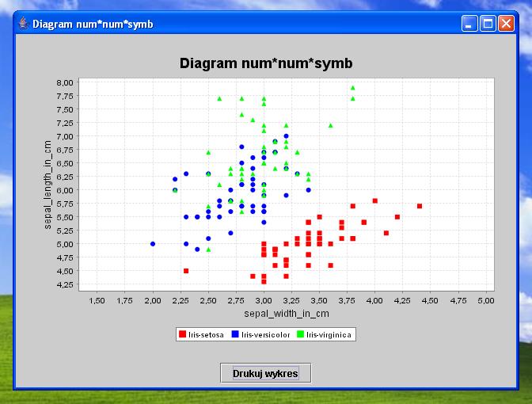This screenshot has width=532, height=404.
Task: Click the 7,00 y-axis tick label
Action: [x=65, y=136]
